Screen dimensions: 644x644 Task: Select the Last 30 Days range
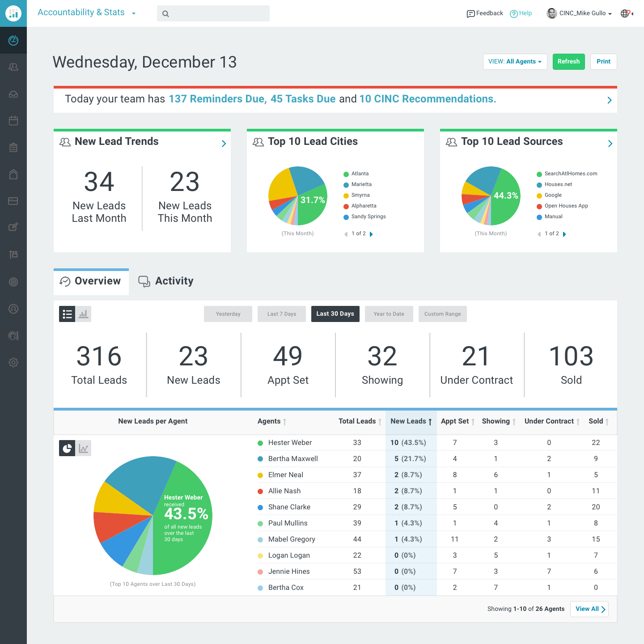point(335,314)
